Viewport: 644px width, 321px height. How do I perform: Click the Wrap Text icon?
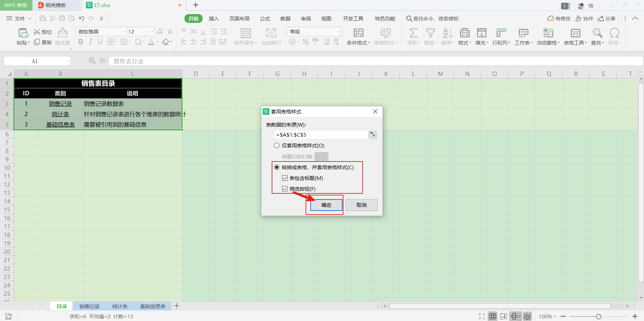(271, 33)
